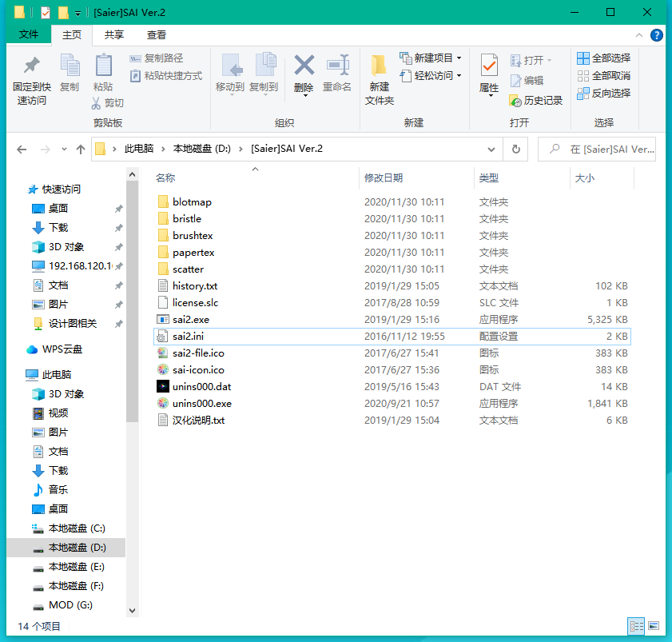Select the history.txt file
This screenshot has width=672, height=642.
point(195,286)
